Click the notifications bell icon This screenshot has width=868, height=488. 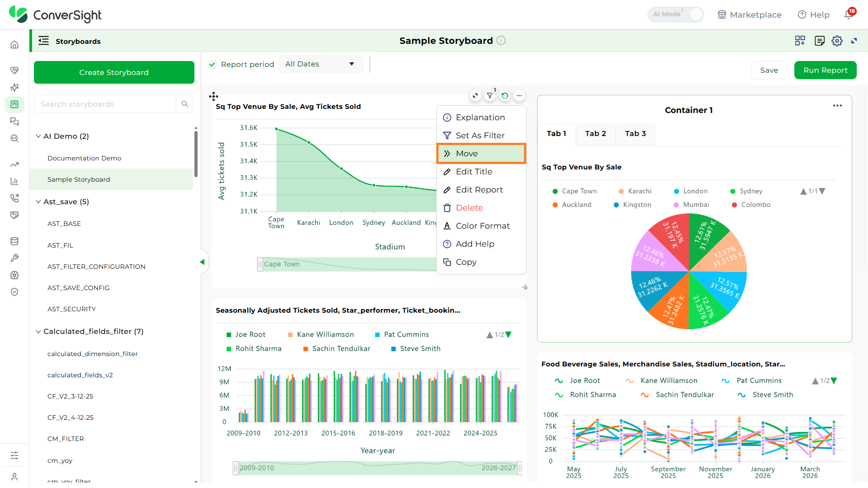849,14
